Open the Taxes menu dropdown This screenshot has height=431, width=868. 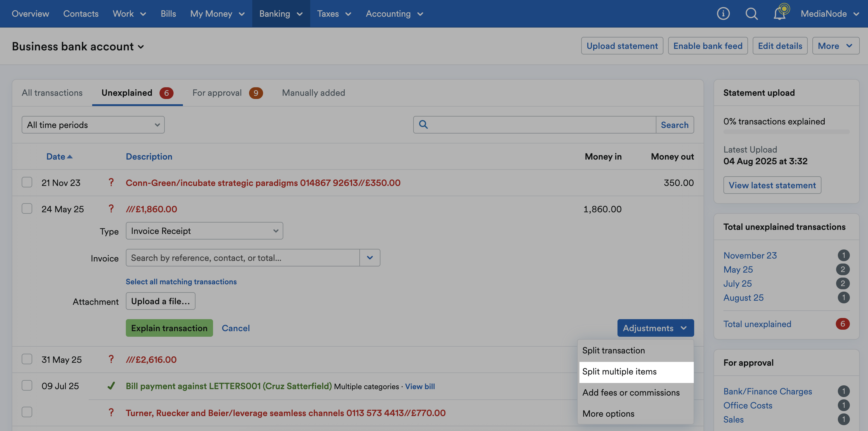click(x=334, y=13)
